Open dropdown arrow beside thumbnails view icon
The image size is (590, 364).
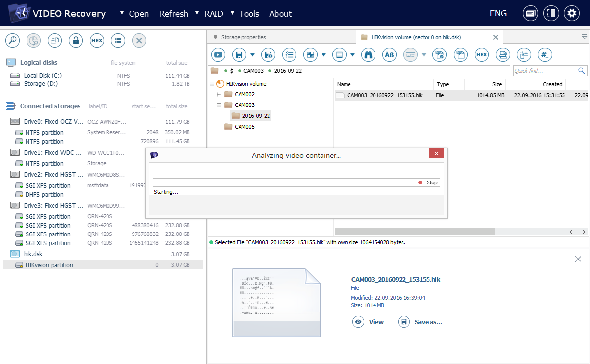click(x=324, y=55)
